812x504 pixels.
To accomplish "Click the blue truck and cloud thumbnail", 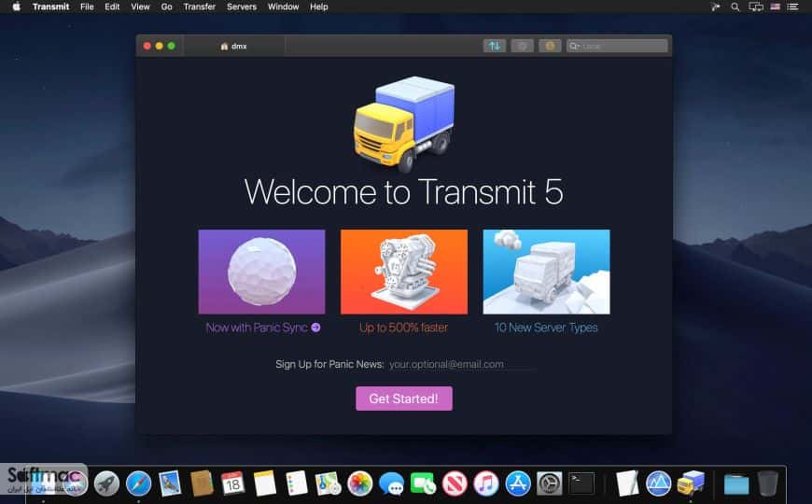I will (546, 272).
